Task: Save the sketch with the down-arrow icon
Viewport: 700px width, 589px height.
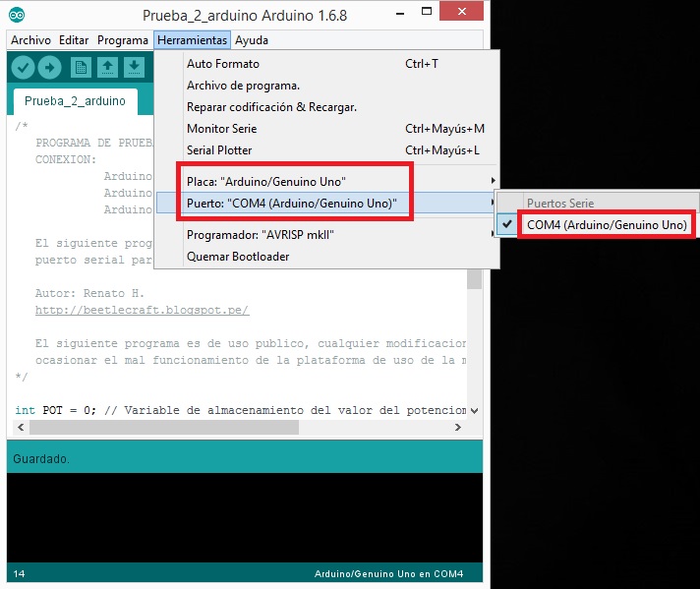Action: pyautogui.click(x=134, y=68)
